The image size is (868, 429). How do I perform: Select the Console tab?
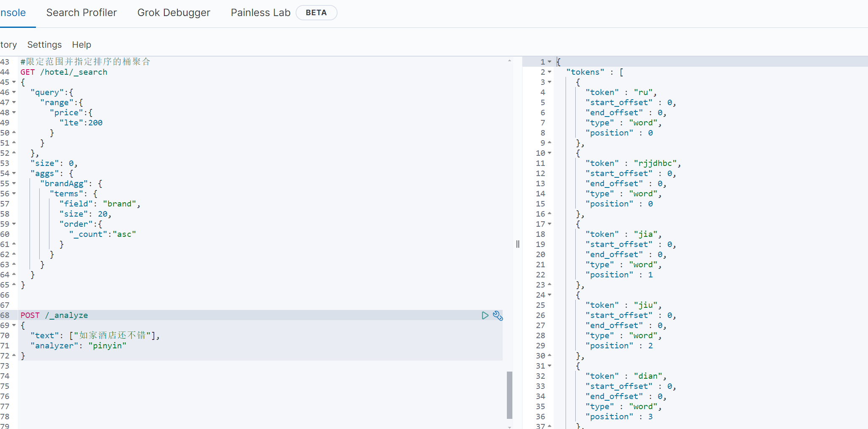click(13, 13)
